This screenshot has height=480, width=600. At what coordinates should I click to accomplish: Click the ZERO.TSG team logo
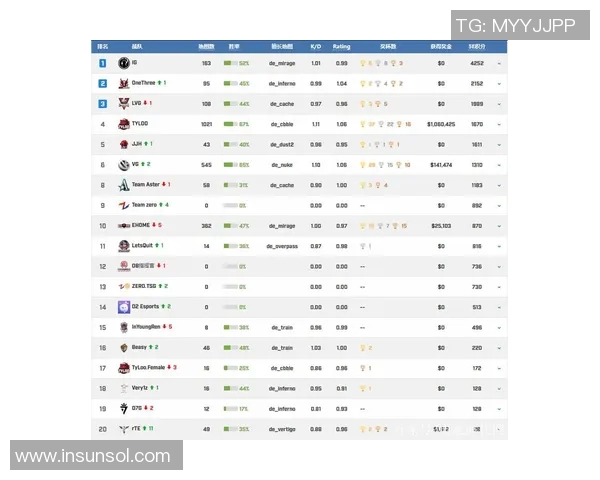(x=124, y=286)
